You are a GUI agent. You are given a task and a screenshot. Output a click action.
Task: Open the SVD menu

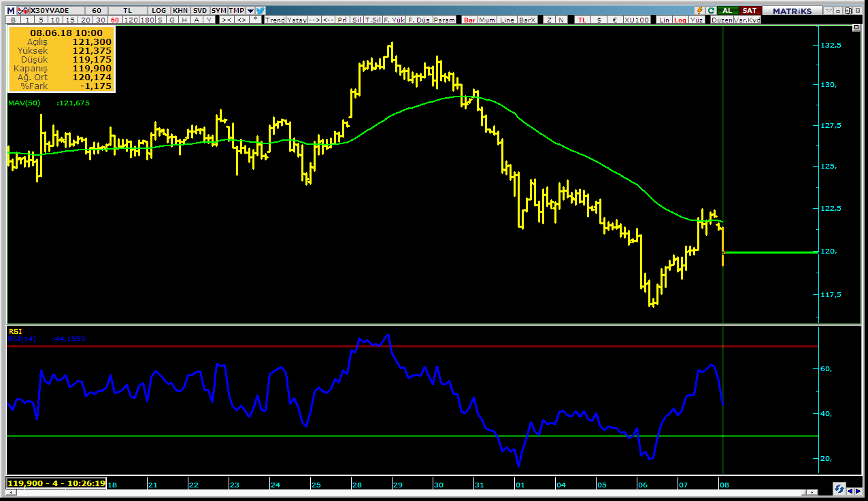pos(199,11)
